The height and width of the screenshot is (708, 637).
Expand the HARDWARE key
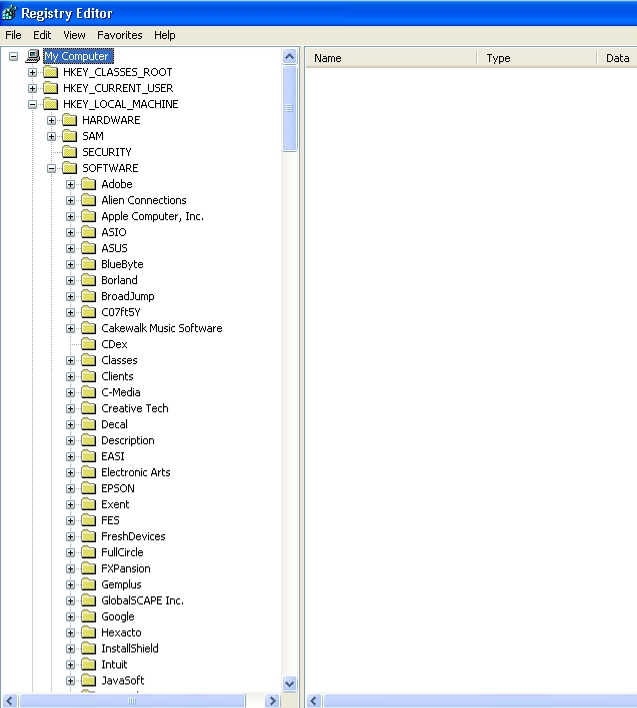51,121
